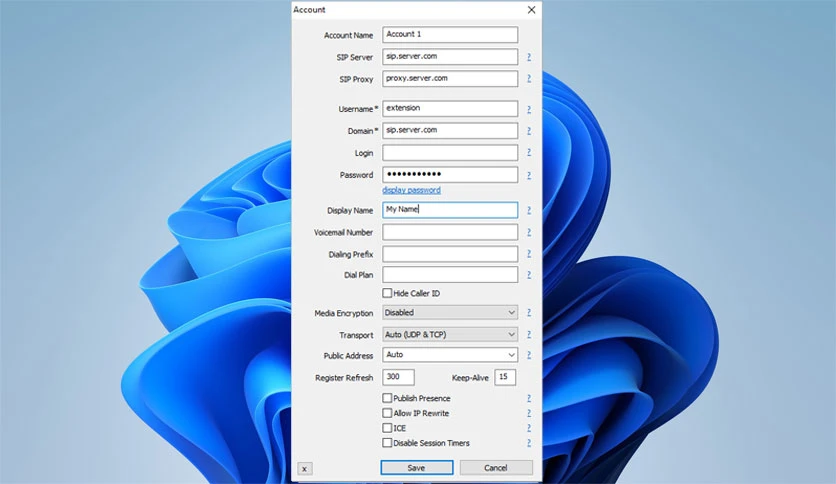Screen dimensions: 836x484
Task: Focus the Voicemail Number field
Action: 450,232
